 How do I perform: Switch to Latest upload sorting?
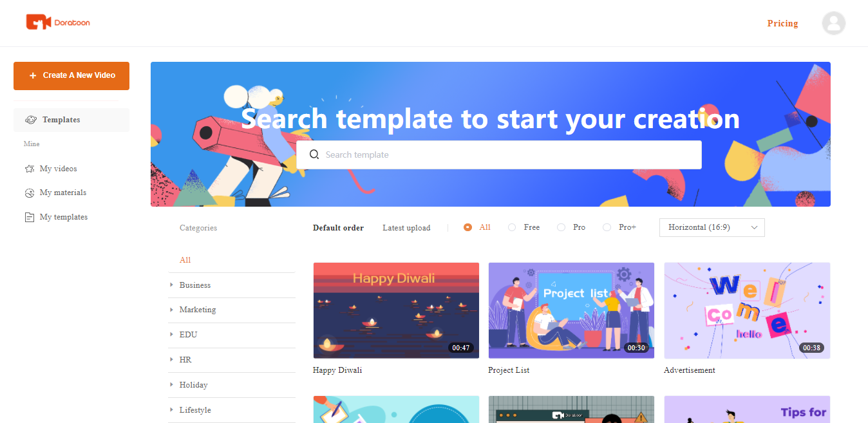point(406,228)
